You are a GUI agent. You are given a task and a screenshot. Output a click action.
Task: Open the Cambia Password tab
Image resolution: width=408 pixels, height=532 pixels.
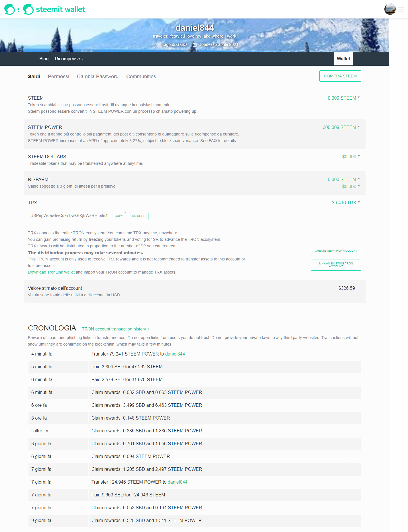tap(98, 77)
